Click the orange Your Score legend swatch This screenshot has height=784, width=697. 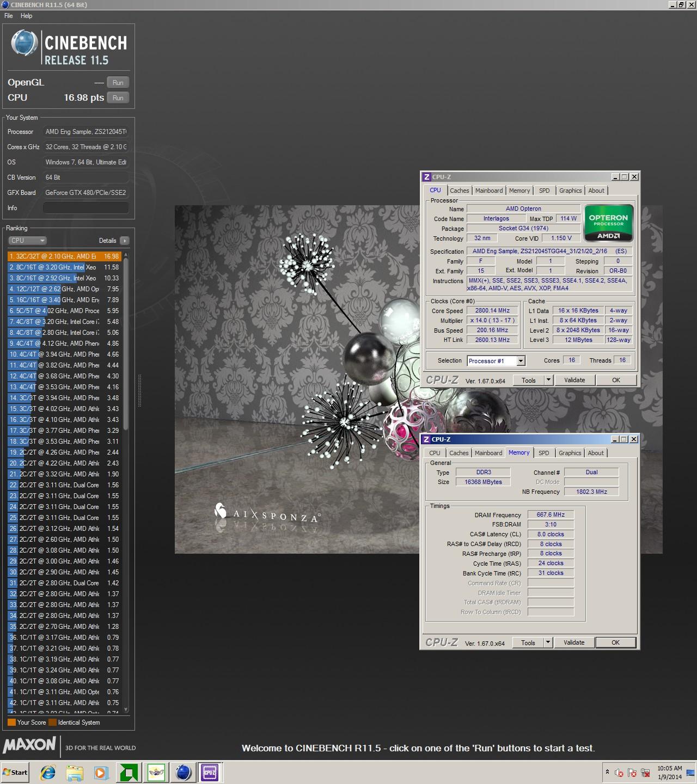11,722
